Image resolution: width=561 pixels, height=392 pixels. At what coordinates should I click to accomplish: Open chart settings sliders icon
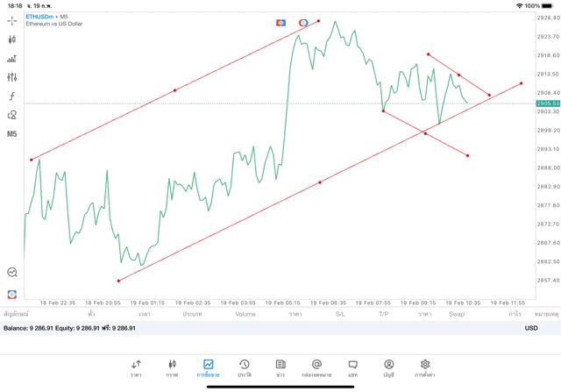click(12, 77)
